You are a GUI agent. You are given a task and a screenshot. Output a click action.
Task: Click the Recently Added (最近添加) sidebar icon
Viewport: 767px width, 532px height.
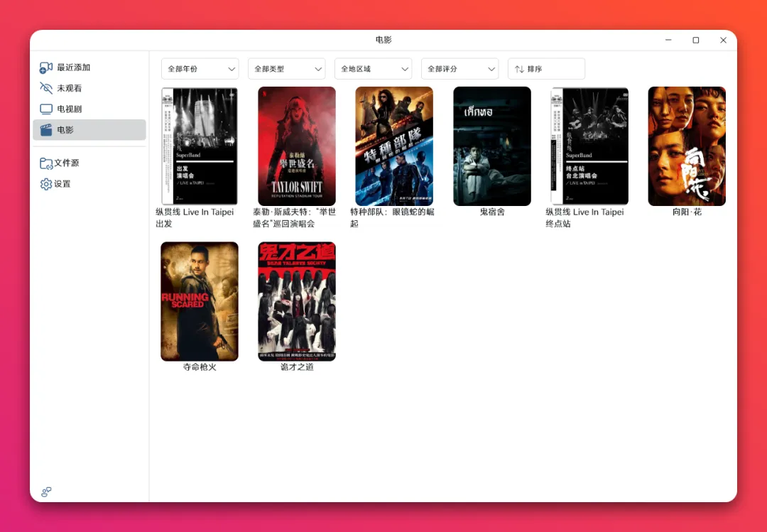point(46,67)
